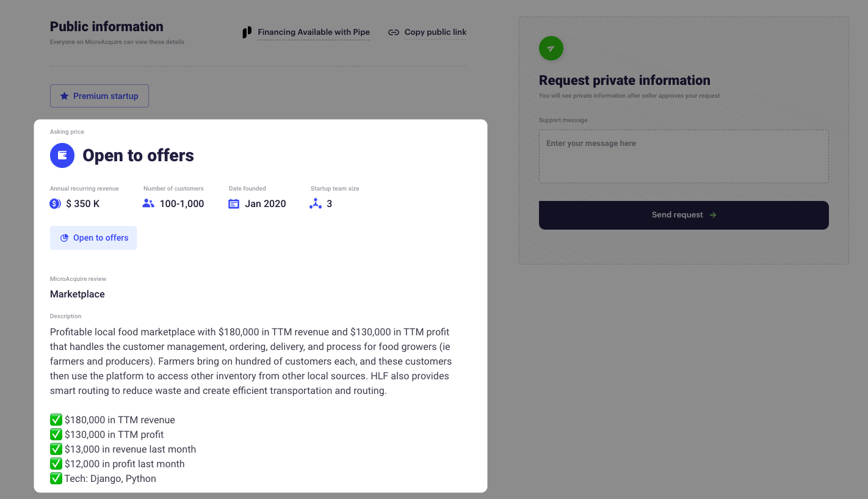Viewport: 868px width, 499px height.
Task: Click the calendar icon beside Jan 2020
Action: point(234,204)
